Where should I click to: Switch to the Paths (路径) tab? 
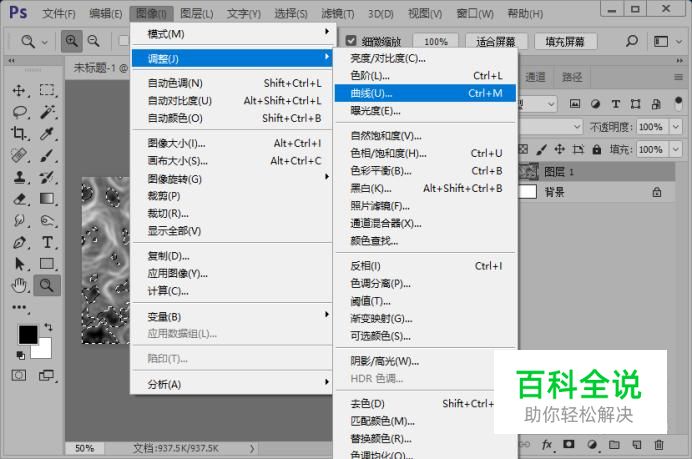(572, 78)
